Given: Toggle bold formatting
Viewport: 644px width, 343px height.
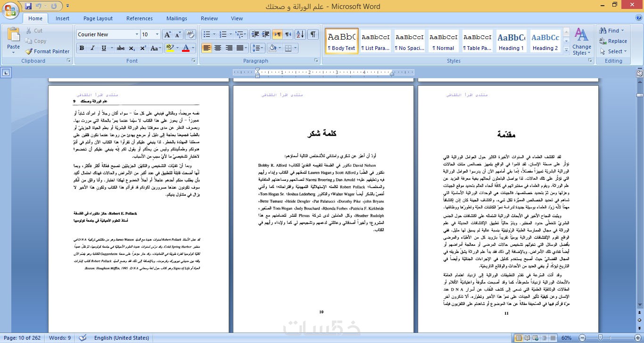Looking at the screenshot, I should (82, 48).
